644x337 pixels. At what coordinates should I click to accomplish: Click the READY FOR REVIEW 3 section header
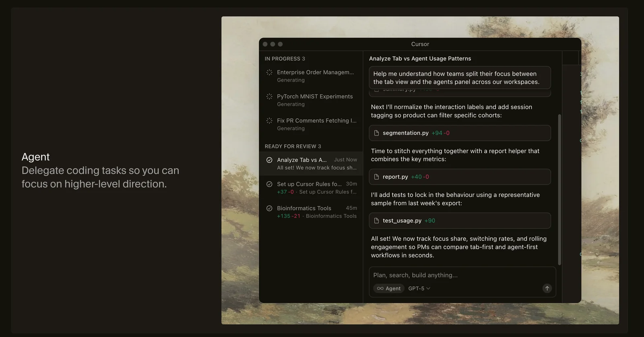pyautogui.click(x=293, y=146)
